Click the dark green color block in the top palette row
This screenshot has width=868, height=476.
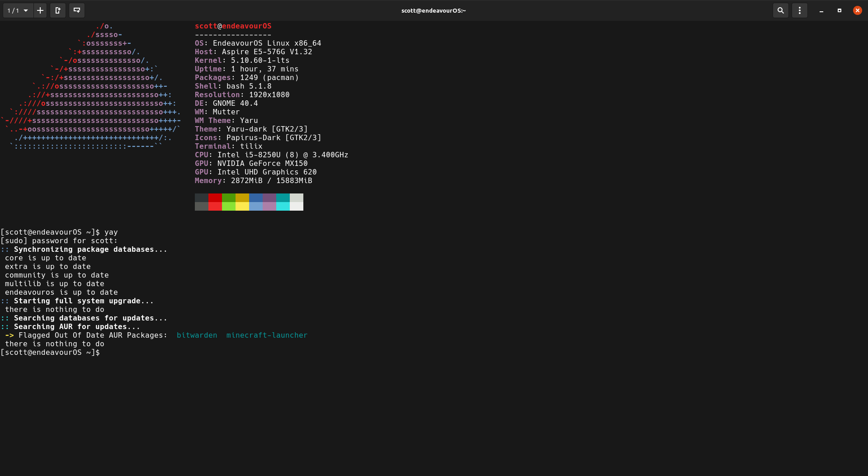[x=229, y=198]
